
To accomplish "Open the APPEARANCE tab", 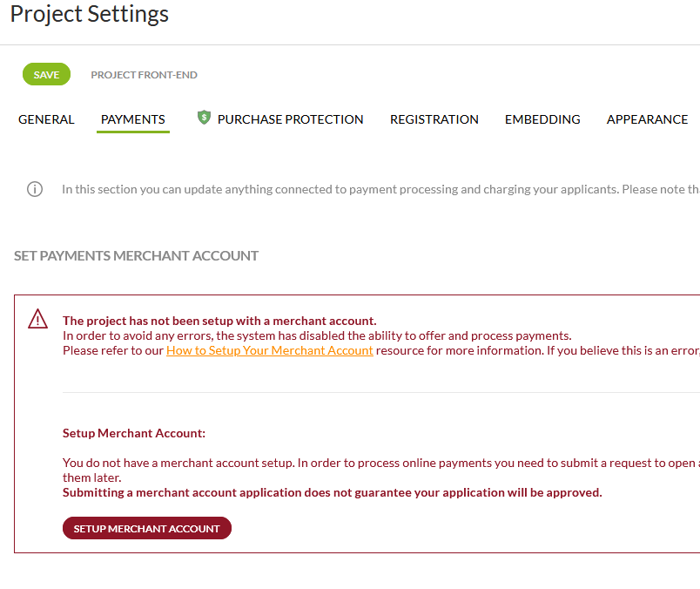I will 647,119.
